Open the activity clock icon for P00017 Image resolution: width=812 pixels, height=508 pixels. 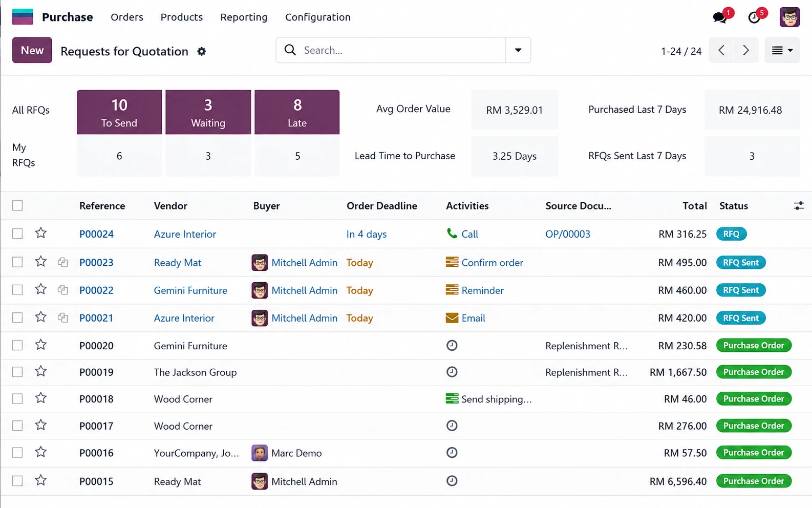452,426
